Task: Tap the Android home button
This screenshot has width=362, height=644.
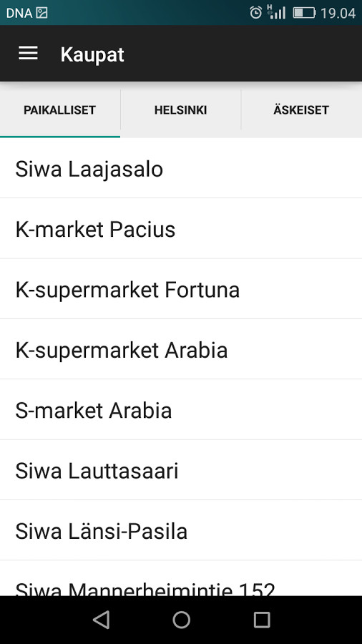Action: coord(181,620)
